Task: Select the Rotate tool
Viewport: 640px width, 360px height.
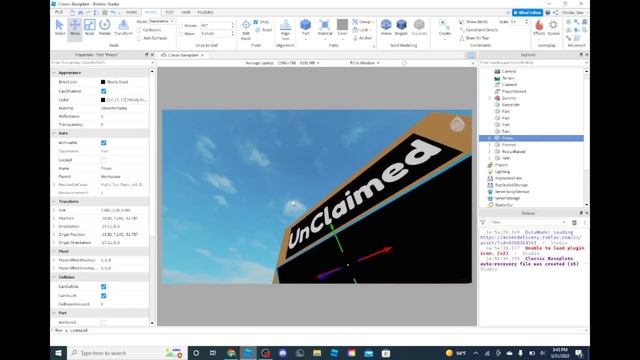Action: (x=104, y=27)
